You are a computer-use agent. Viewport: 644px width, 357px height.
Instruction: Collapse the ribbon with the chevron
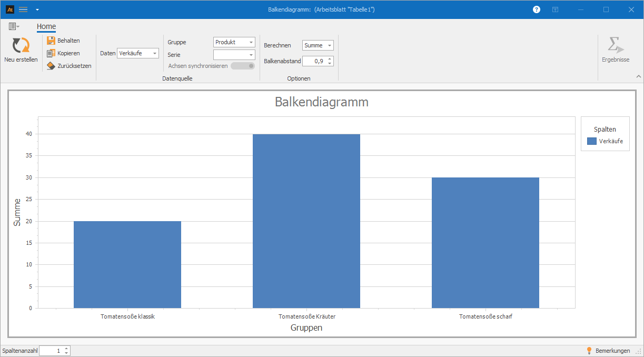(638, 77)
